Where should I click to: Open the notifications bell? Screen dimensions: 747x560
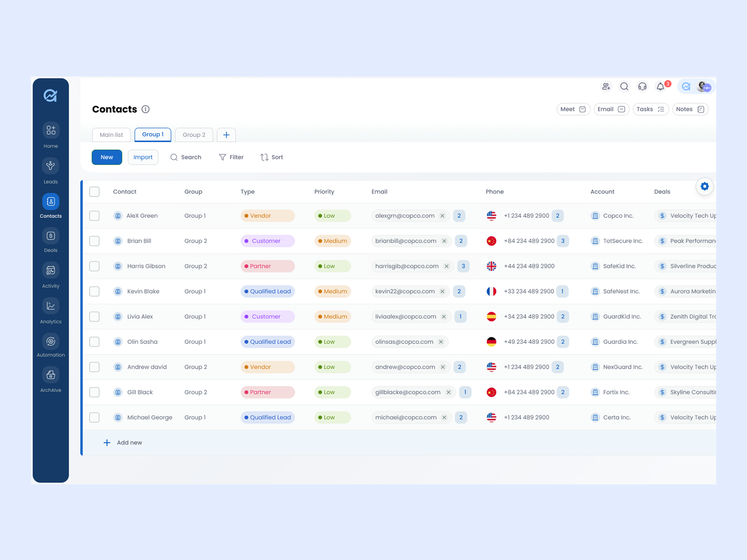pyautogui.click(x=661, y=86)
